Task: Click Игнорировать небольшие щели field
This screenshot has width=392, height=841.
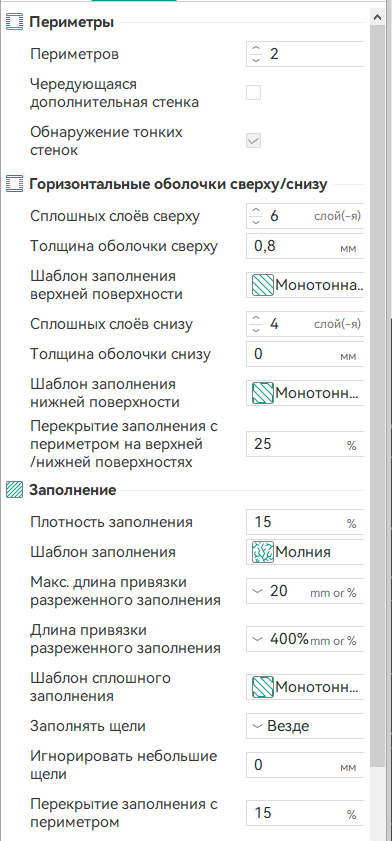Action: 305,765
